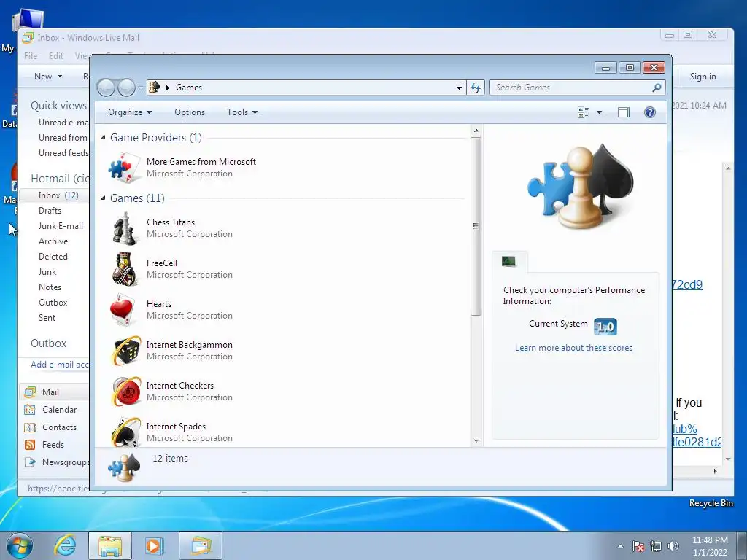Launch Internet Explorer from the taskbar
Viewport: 747px width, 560px height.
click(65, 545)
